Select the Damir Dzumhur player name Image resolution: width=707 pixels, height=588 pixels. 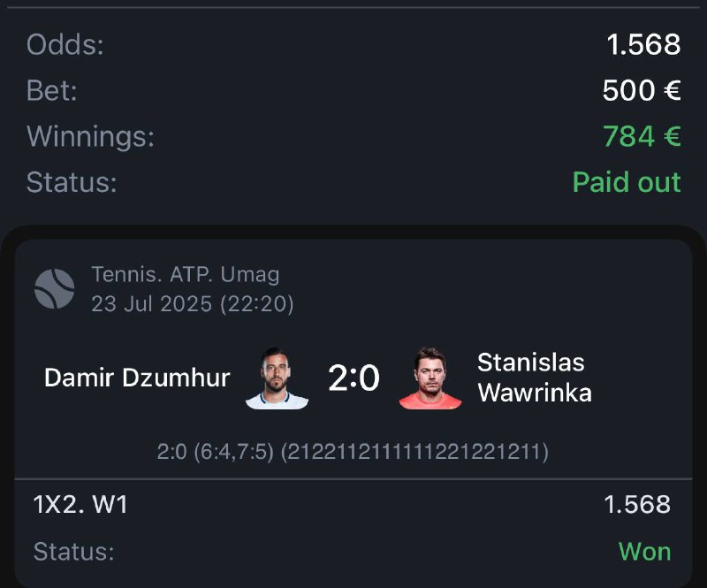[x=137, y=378]
